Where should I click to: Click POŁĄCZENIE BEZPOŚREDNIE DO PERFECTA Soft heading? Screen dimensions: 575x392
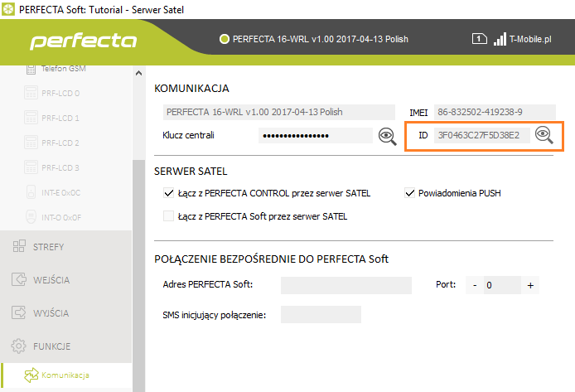pyautogui.click(x=271, y=259)
